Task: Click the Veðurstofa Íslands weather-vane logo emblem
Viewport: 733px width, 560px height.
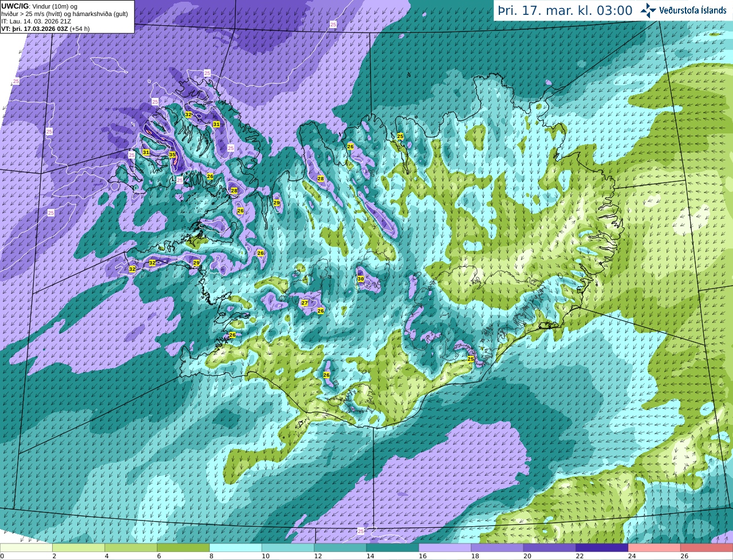Action: [648, 10]
